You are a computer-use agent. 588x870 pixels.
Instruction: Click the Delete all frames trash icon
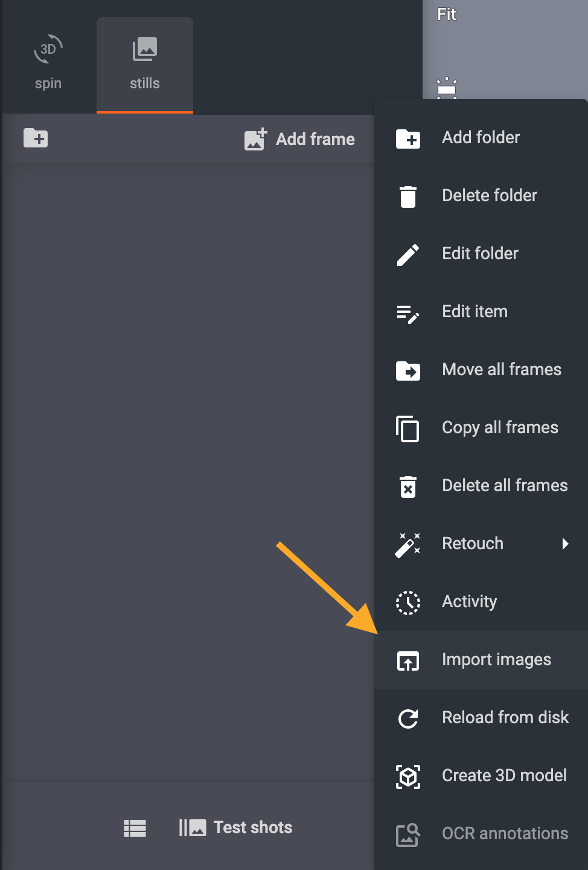[x=408, y=486]
